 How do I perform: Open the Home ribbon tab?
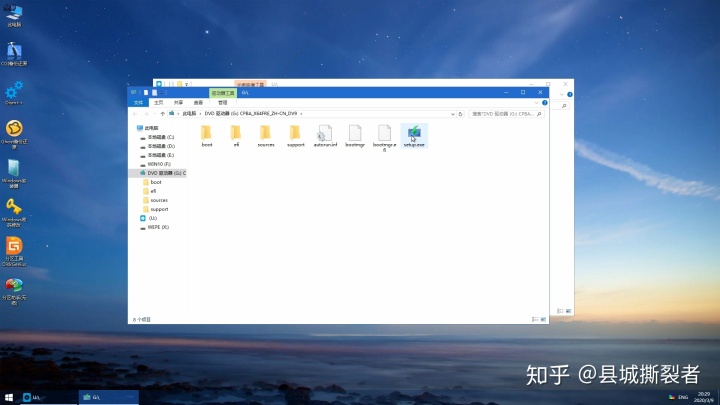(x=158, y=102)
